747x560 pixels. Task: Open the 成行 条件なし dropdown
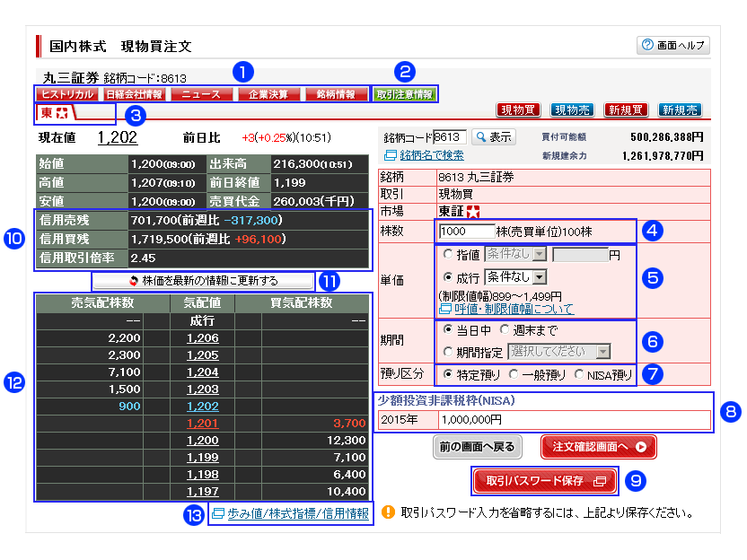(x=515, y=276)
